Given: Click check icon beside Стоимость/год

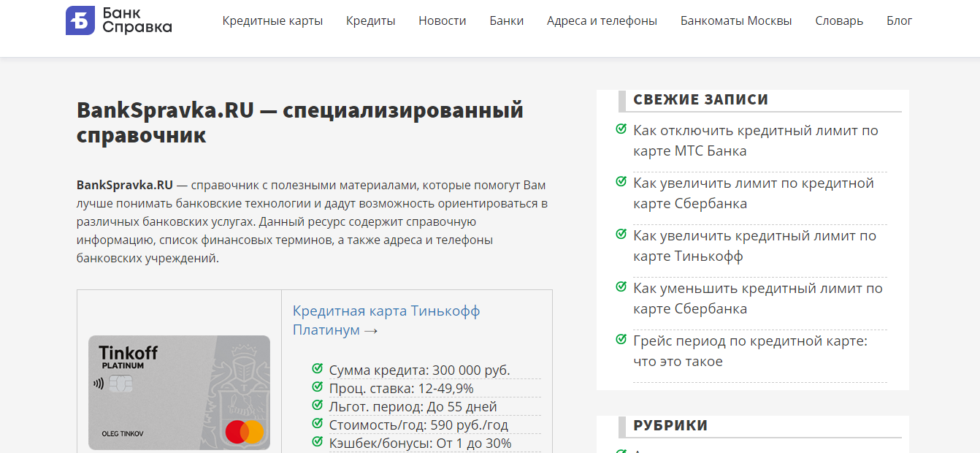Looking at the screenshot, I should pos(317,424).
